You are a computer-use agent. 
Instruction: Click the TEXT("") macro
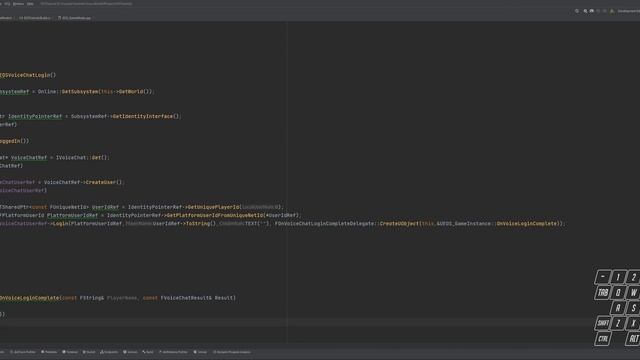click(257, 224)
